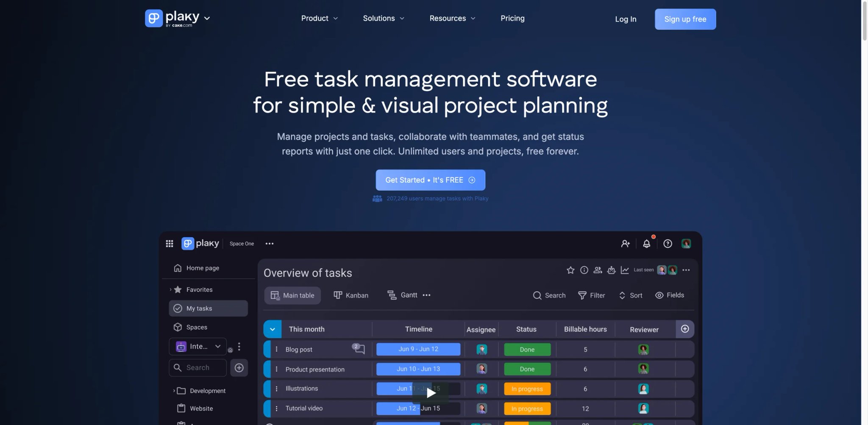Click the Done status for Product presentation
The image size is (868, 425).
[x=527, y=369]
